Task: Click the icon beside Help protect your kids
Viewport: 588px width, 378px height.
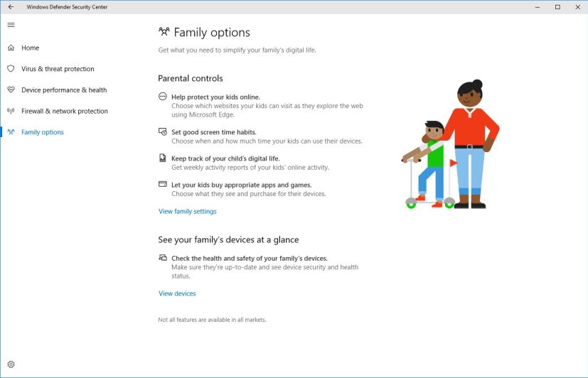Action: pyautogui.click(x=162, y=97)
